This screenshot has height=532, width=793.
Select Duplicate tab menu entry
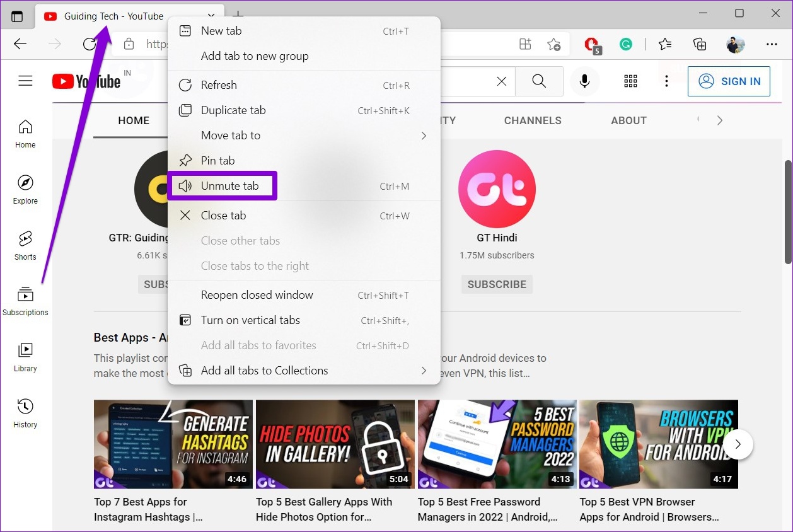tap(304, 110)
